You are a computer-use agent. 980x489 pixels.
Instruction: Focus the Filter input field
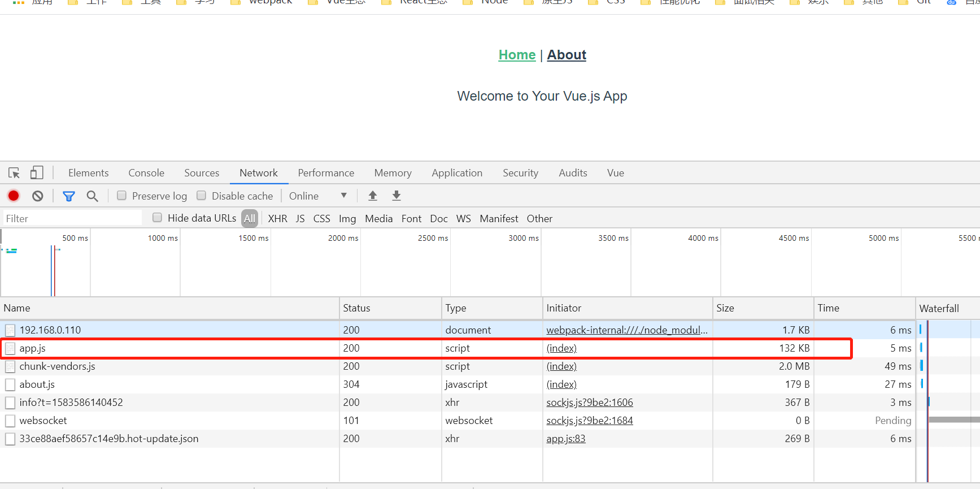point(72,218)
